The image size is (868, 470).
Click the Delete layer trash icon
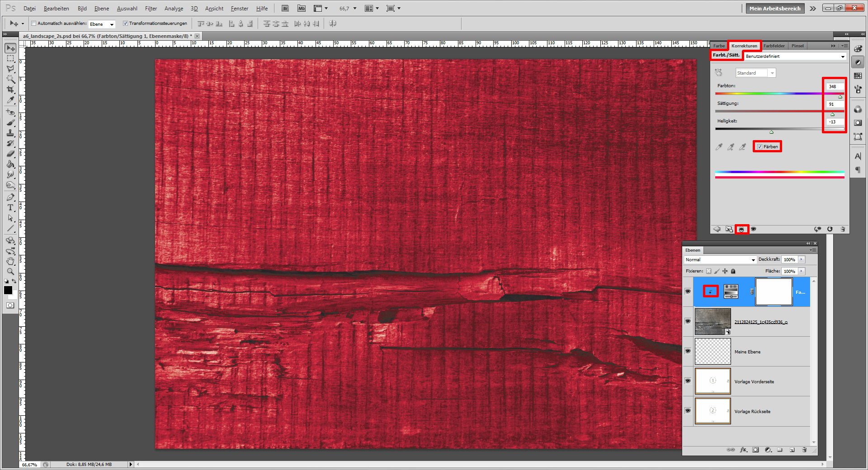pyautogui.click(x=804, y=450)
